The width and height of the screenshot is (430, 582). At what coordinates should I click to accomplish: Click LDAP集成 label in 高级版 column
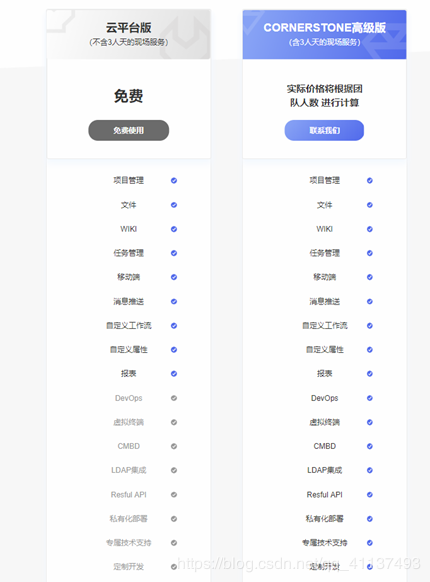click(324, 470)
